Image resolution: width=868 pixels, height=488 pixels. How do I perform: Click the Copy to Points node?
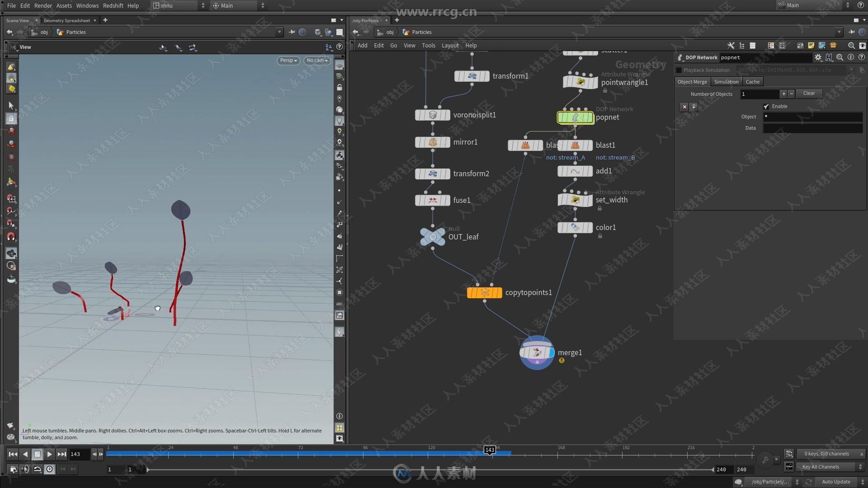(x=484, y=292)
